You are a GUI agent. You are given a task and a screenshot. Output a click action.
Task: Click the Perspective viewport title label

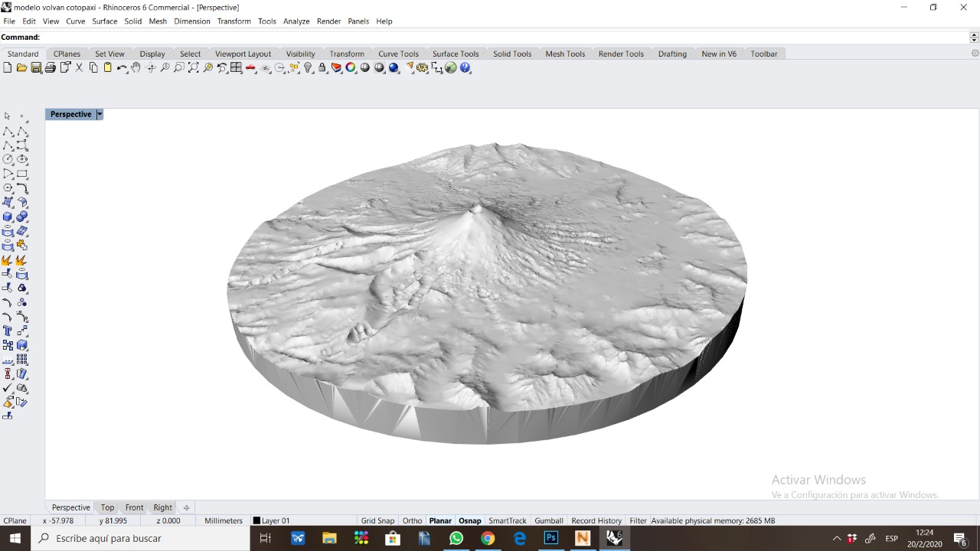[x=70, y=114]
